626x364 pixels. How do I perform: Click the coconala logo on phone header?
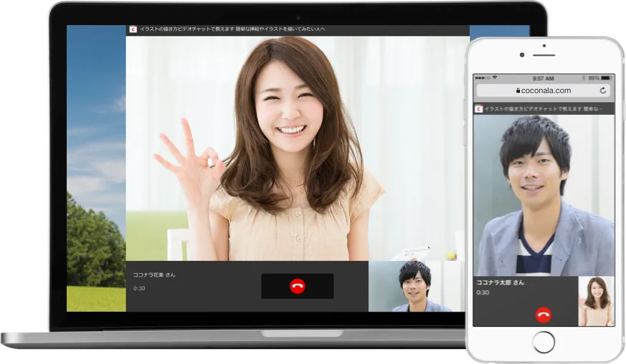[479, 109]
